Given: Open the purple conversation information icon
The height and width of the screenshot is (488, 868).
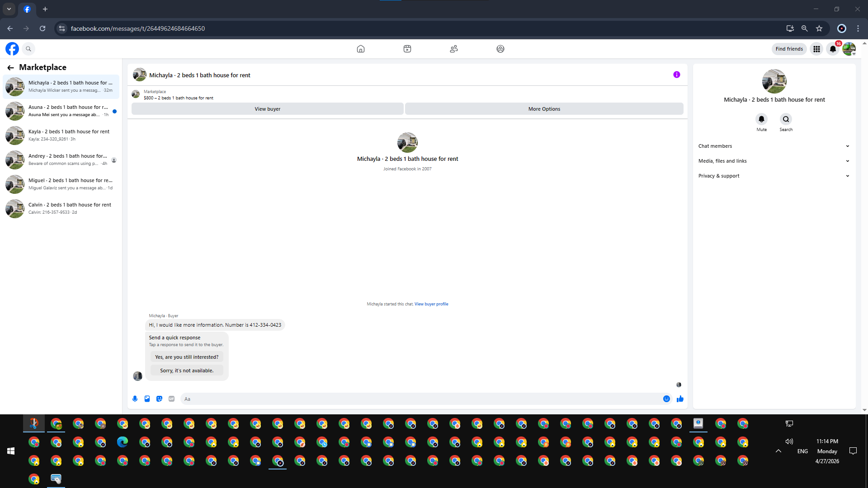Looking at the screenshot, I should pyautogui.click(x=677, y=75).
